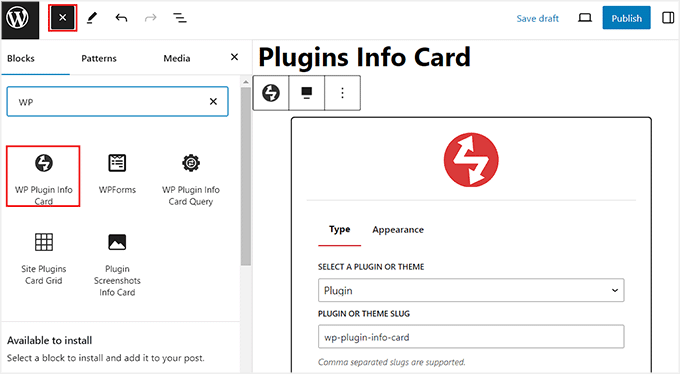680x374 pixels.
Task: Clear the WP search text
Action: [x=213, y=102]
